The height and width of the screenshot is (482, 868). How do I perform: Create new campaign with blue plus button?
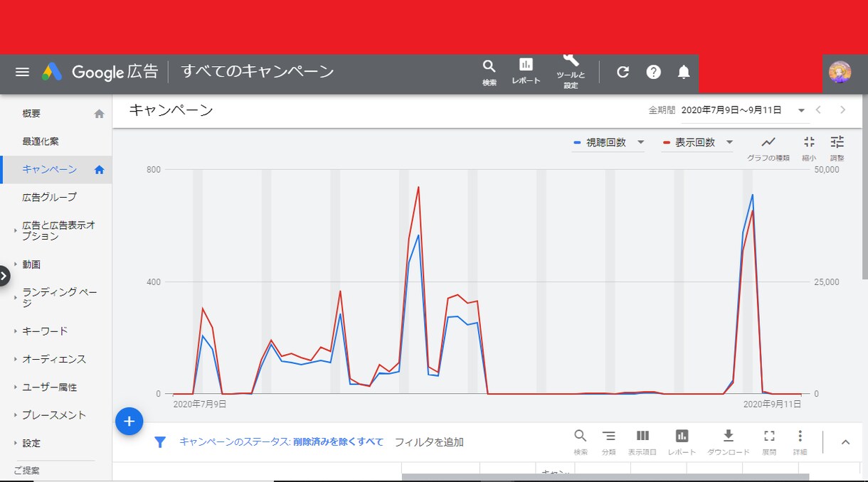point(129,421)
